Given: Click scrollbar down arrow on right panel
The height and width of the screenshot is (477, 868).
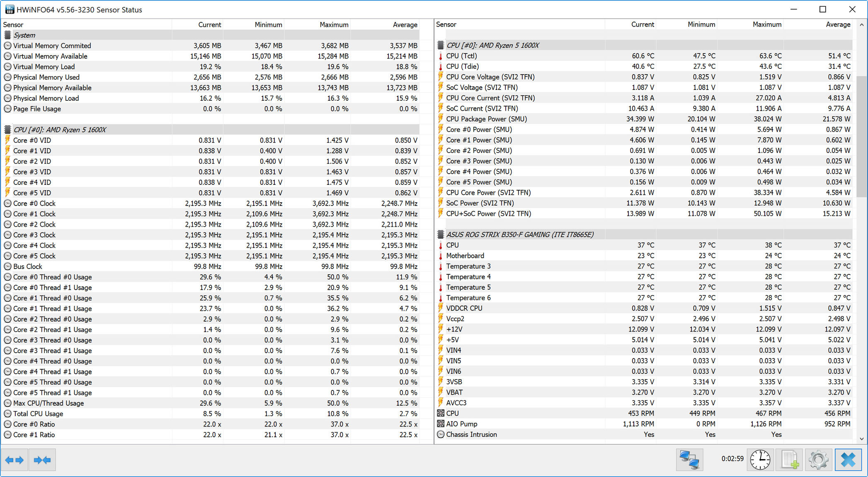Looking at the screenshot, I should click(x=862, y=439).
